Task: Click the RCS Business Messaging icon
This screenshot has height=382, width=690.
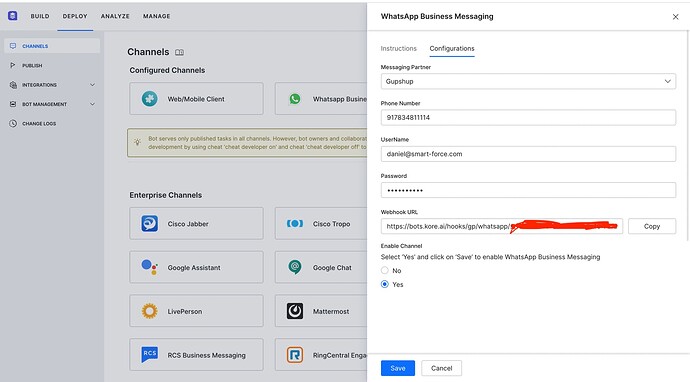Action: [149, 355]
